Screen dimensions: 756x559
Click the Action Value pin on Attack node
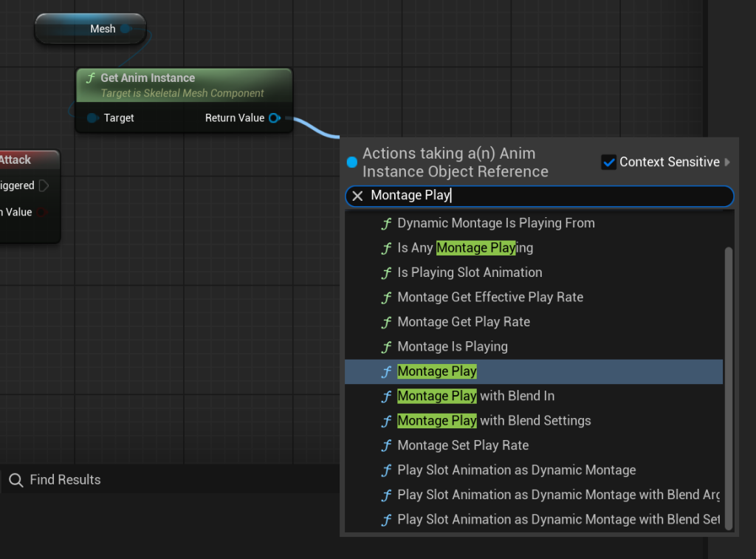(x=43, y=212)
